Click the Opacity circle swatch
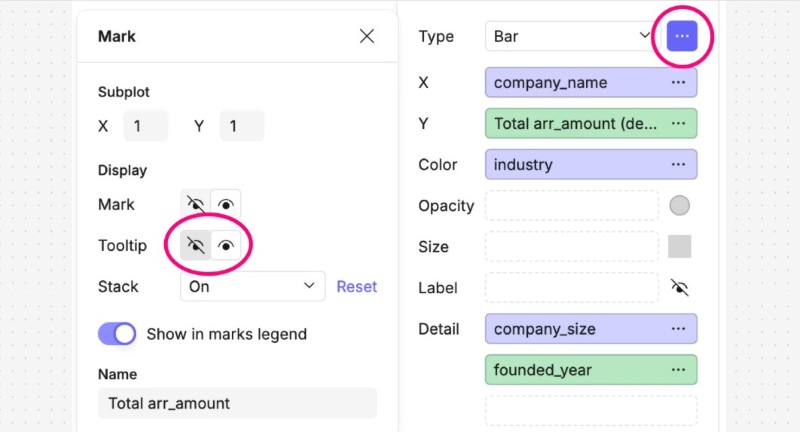This screenshot has width=800, height=432. pyautogui.click(x=679, y=206)
